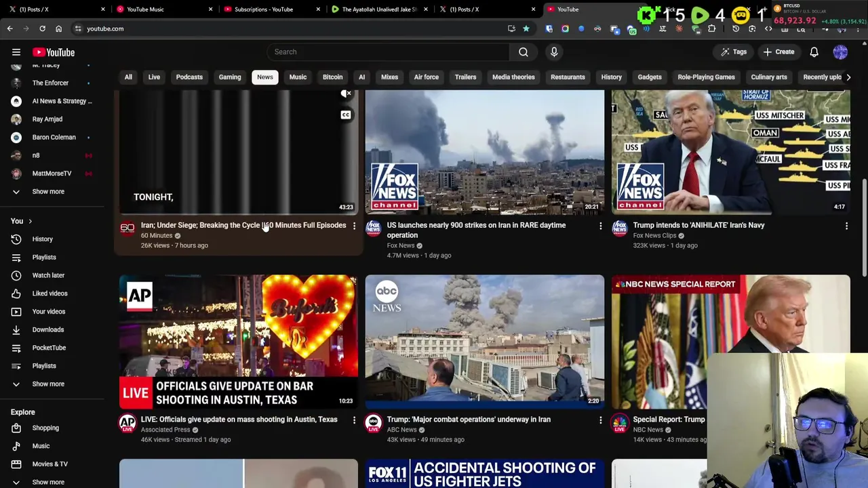The height and width of the screenshot is (488, 868).
Task: Select the Air force filter chip
Action: click(427, 77)
